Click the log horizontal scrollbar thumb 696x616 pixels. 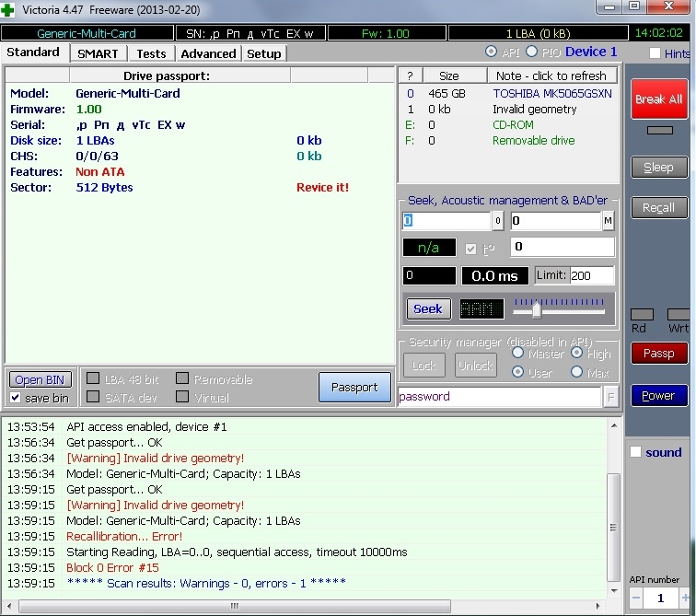[235, 606]
